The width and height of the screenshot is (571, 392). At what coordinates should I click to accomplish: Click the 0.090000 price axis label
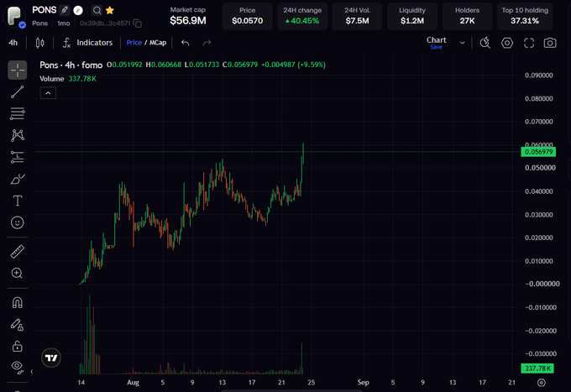coord(538,76)
